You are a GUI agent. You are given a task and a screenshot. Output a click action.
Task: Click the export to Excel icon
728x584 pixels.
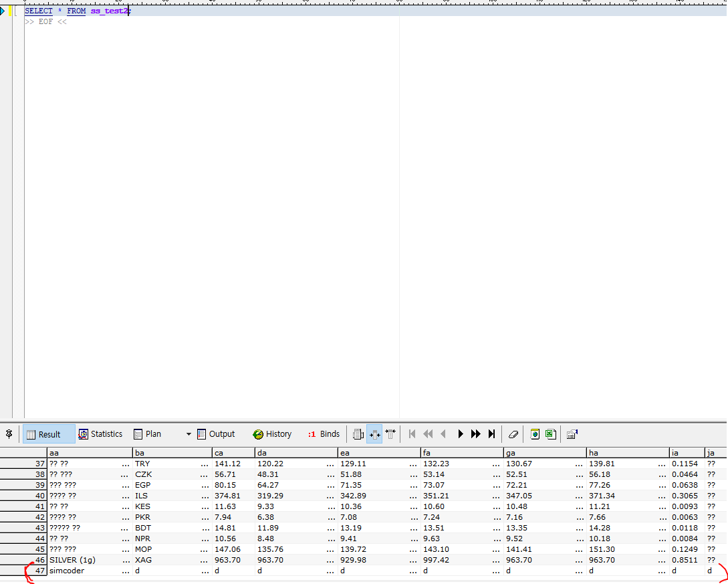point(551,434)
